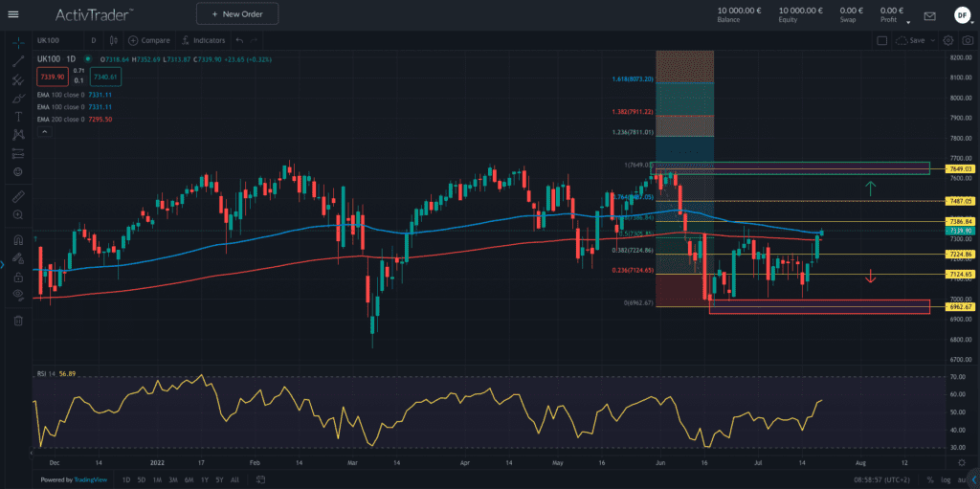The height and width of the screenshot is (489, 980).
Task: Expand the Profit dropdown arrow
Action: [908, 23]
